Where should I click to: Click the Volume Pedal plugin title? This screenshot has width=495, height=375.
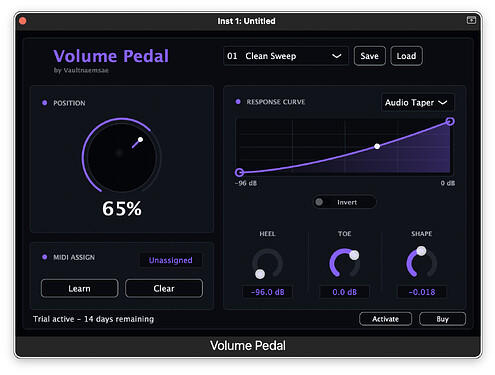tap(111, 56)
